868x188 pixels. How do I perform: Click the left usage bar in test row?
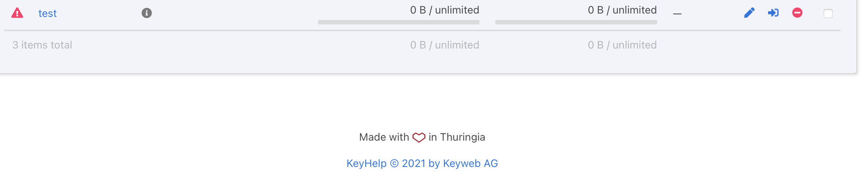[x=398, y=22]
